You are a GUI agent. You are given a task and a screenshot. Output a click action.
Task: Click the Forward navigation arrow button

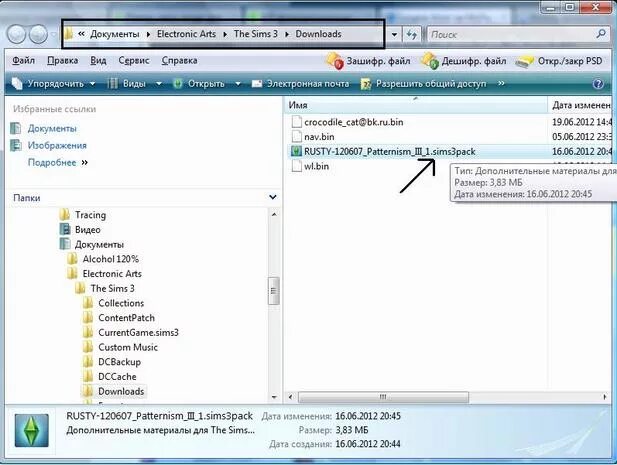[39, 34]
